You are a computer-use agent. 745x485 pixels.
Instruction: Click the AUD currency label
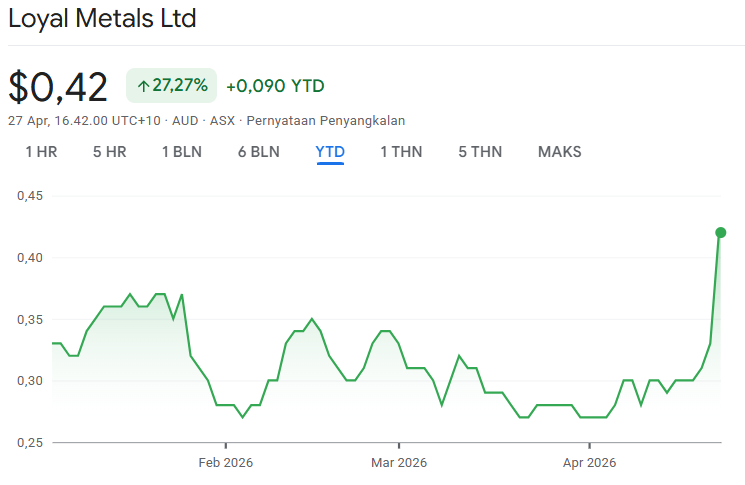tap(185, 121)
